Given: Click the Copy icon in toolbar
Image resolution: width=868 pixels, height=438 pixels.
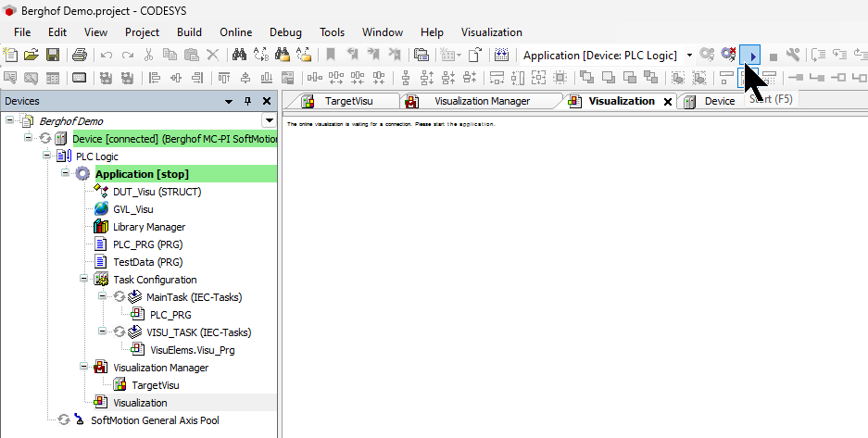Looking at the screenshot, I should pos(170,55).
